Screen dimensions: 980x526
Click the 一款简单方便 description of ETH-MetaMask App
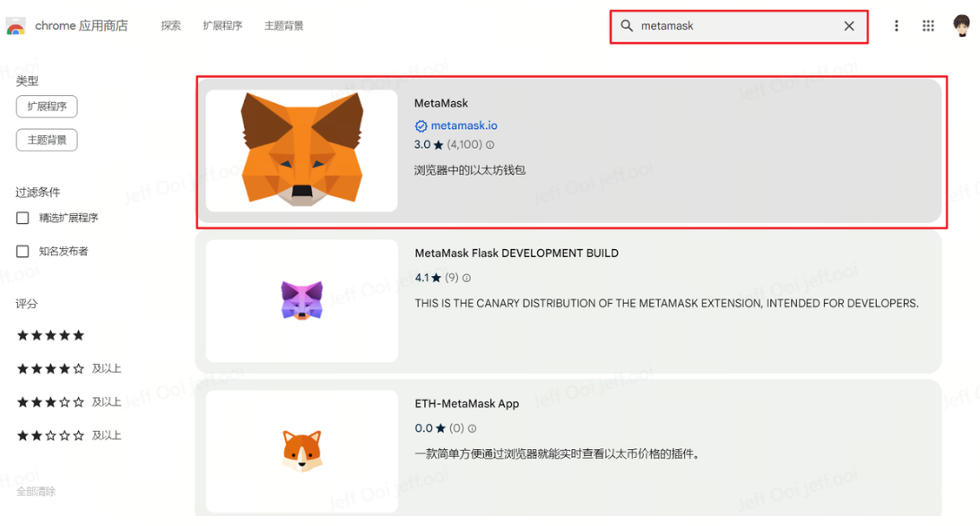(x=557, y=454)
